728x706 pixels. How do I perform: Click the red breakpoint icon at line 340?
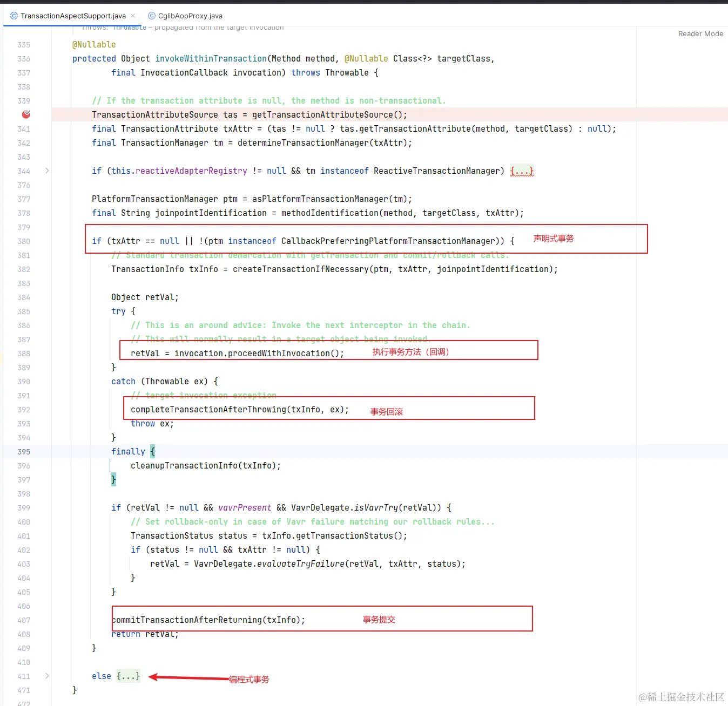(x=25, y=114)
